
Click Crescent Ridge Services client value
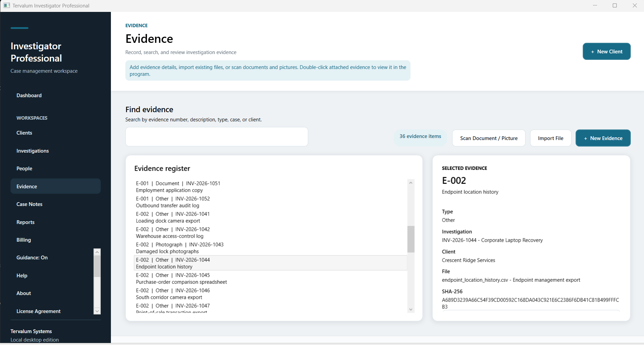click(468, 260)
